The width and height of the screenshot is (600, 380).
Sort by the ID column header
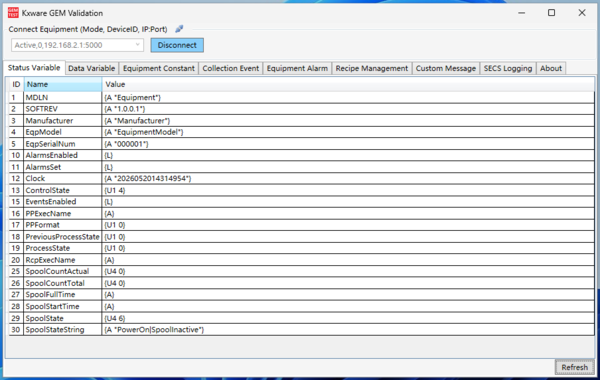tap(16, 84)
